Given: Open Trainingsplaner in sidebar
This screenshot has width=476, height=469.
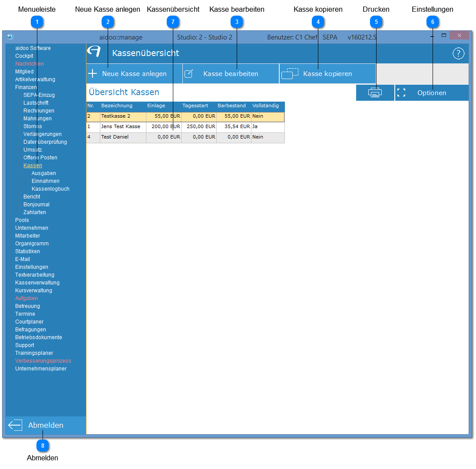Looking at the screenshot, I should coord(34,353).
